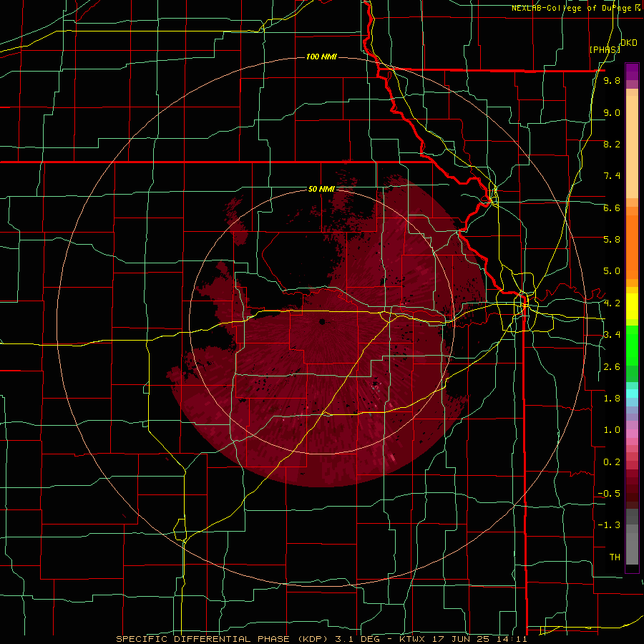
Task: Click the 6.6 value on the color scale
Action: 612,208
